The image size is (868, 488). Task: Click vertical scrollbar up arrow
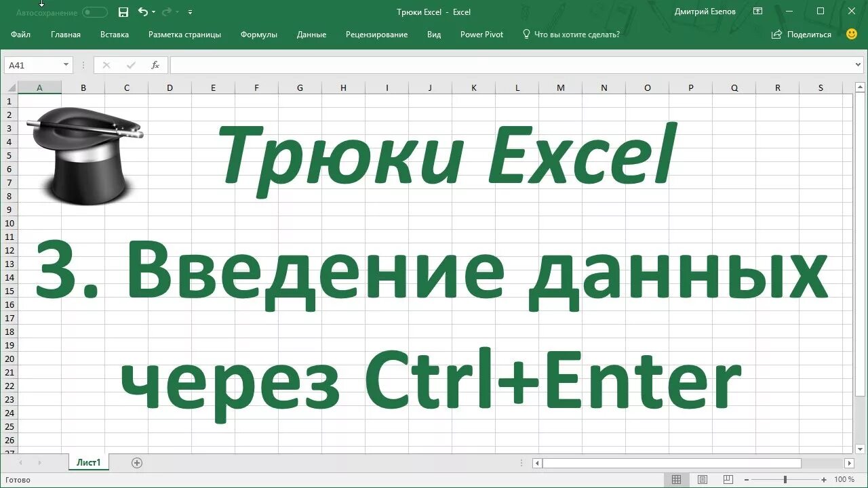859,87
